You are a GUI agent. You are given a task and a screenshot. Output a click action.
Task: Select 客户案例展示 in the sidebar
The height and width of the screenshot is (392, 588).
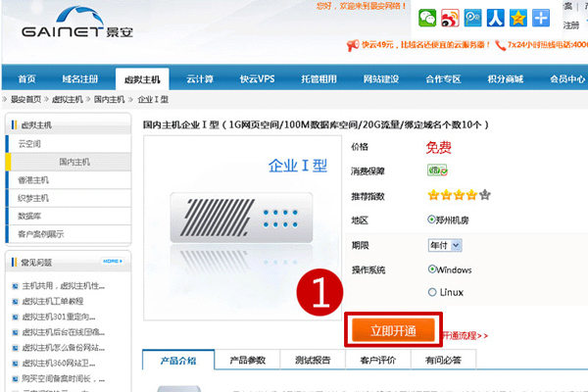[x=69, y=234]
